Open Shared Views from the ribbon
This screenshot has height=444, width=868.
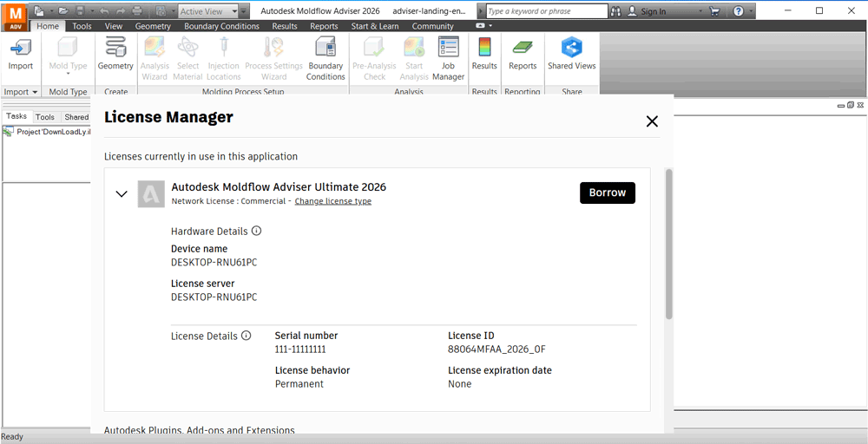(572, 54)
